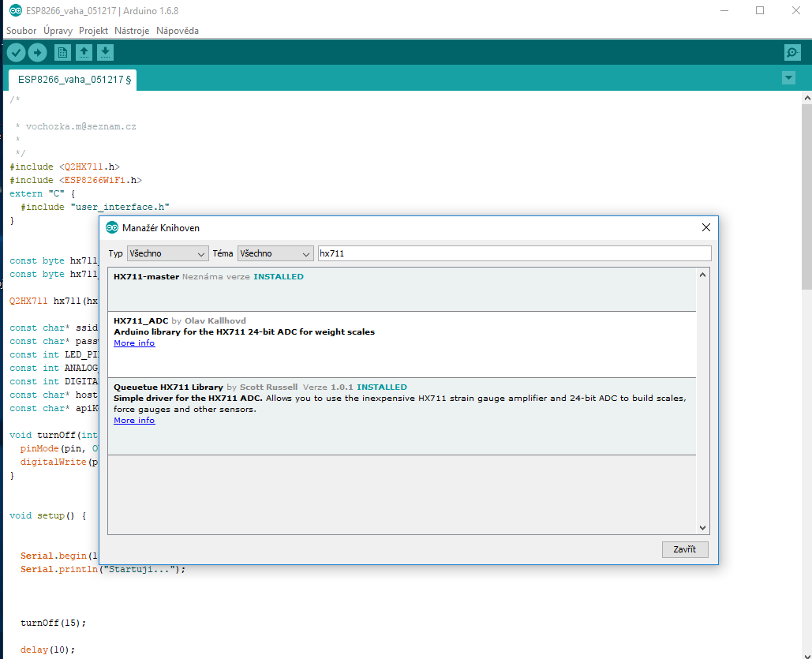Select the Queuetue HX711 Library entry
812x659 pixels.
click(402, 417)
